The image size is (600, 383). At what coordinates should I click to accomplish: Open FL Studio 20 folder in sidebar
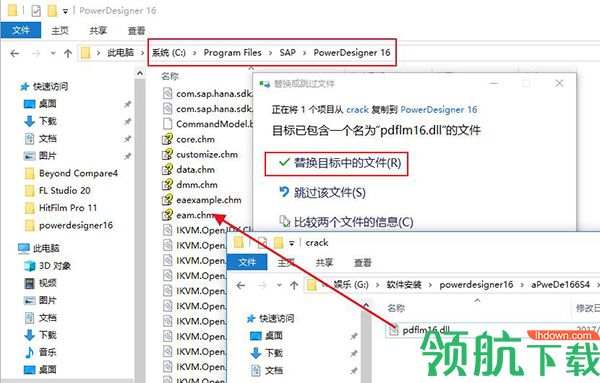tap(65, 191)
